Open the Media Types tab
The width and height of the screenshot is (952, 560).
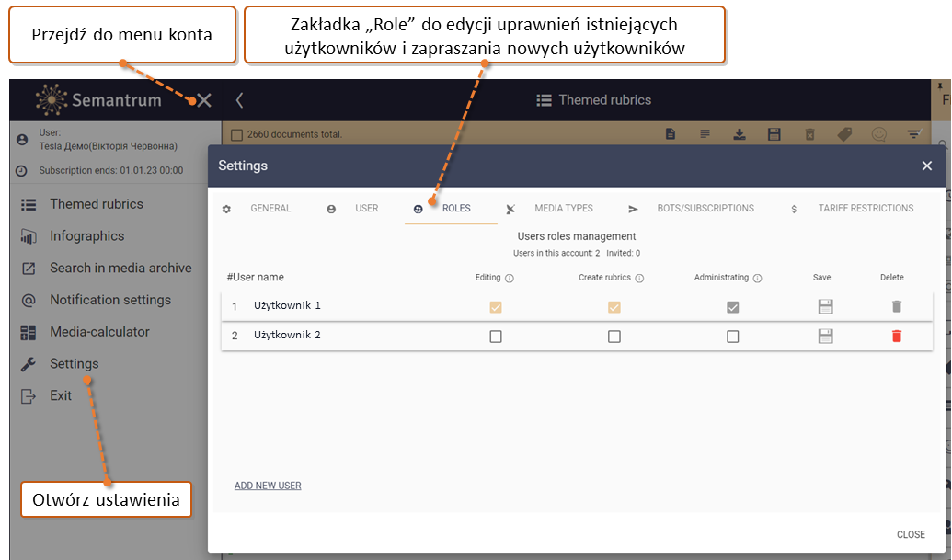coord(550,209)
